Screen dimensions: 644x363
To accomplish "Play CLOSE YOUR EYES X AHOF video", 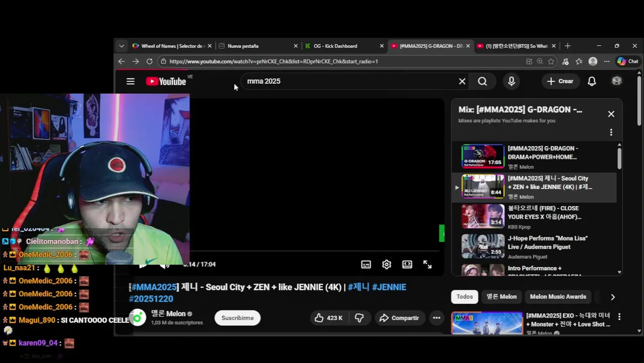I will pyautogui.click(x=534, y=217).
